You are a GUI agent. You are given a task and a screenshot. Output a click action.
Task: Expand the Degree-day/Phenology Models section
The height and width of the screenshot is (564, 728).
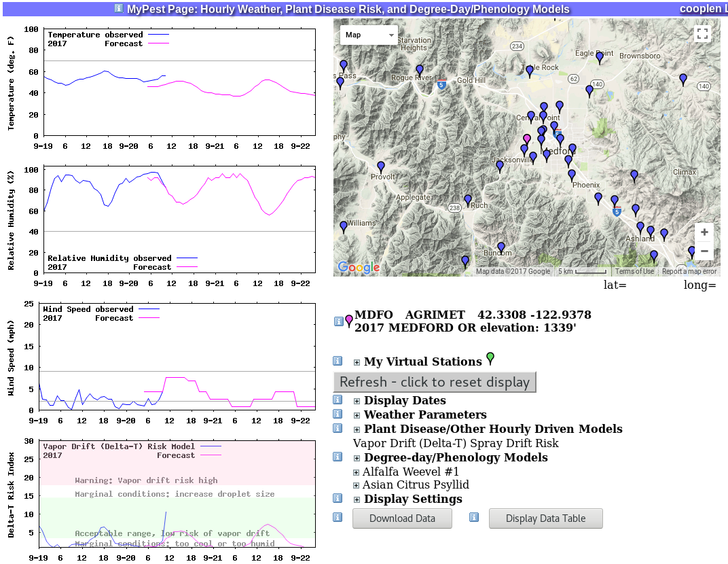(357, 459)
